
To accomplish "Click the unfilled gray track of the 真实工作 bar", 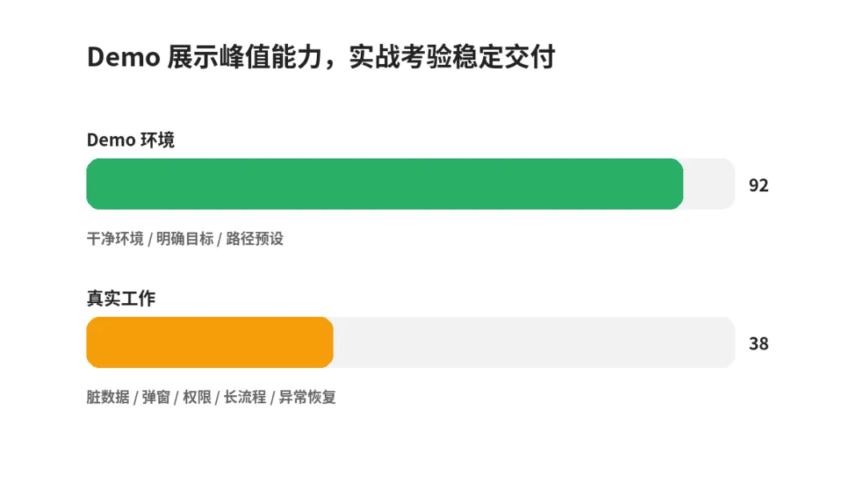I will tap(534, 342).
